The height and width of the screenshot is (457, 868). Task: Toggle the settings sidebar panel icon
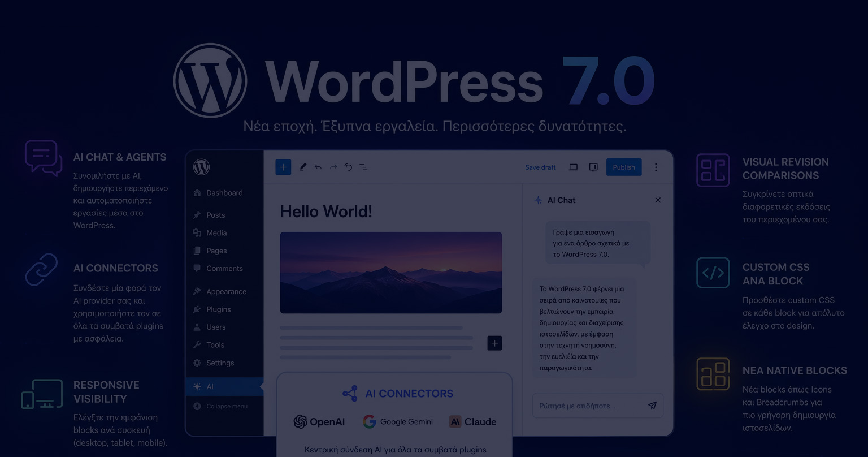(593, 167)
